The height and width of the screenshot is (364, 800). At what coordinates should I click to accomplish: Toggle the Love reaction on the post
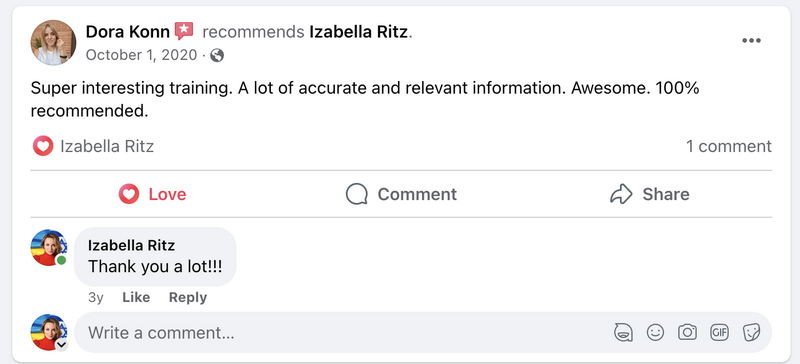pos(152,194)
